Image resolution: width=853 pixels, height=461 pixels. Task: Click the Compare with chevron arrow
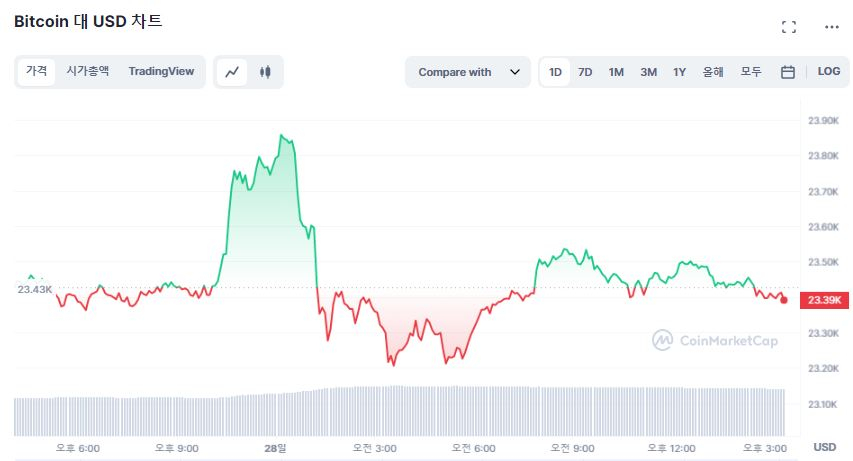(x=514, y=72)
